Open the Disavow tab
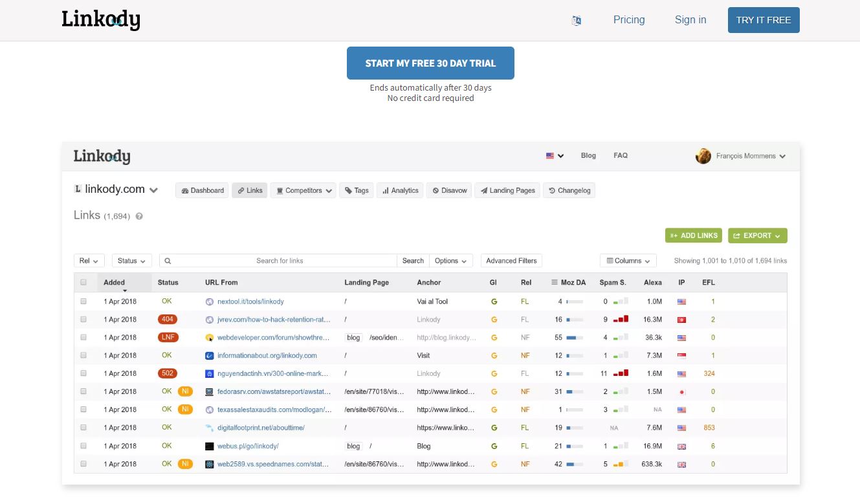This screenshot has height=504, width=860. point(449,190)
